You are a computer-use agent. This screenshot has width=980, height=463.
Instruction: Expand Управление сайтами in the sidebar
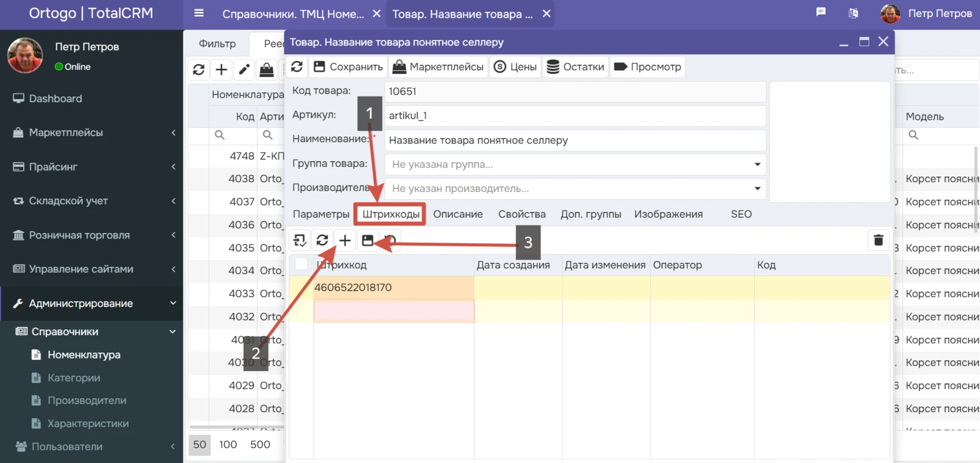pyautogui.click(x=91, y=269)
